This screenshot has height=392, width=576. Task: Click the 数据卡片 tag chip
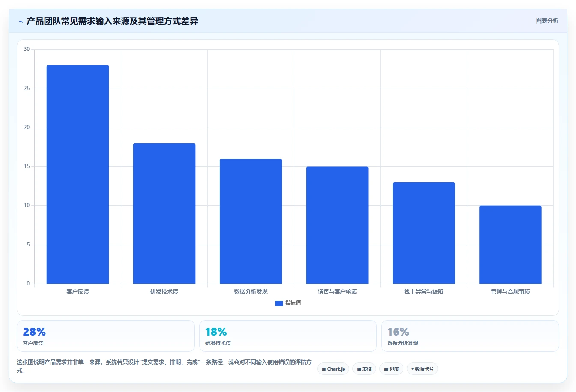coord(422,369)
